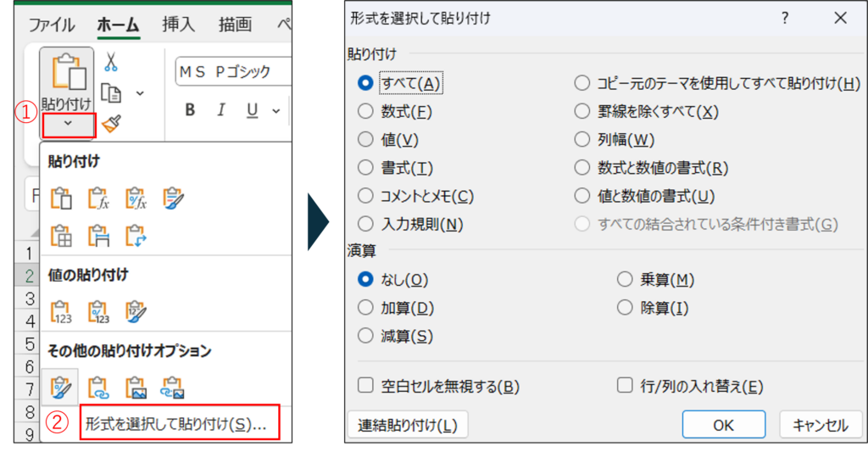Choose Values and Number Formatting (%123) icon
The width and height of the screenshot is (868, 452).
[x=98, y=312]
